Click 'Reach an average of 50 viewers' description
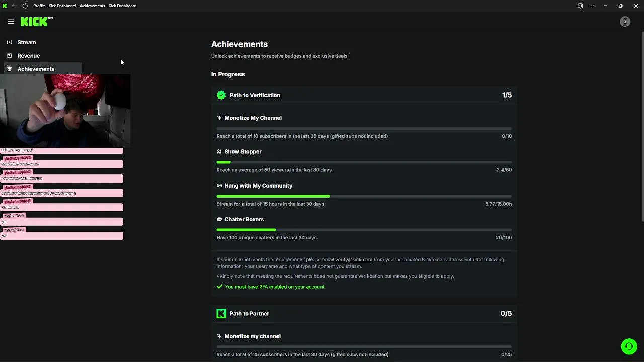Screen dimensions: 644x362 click(x=274, y=170)
